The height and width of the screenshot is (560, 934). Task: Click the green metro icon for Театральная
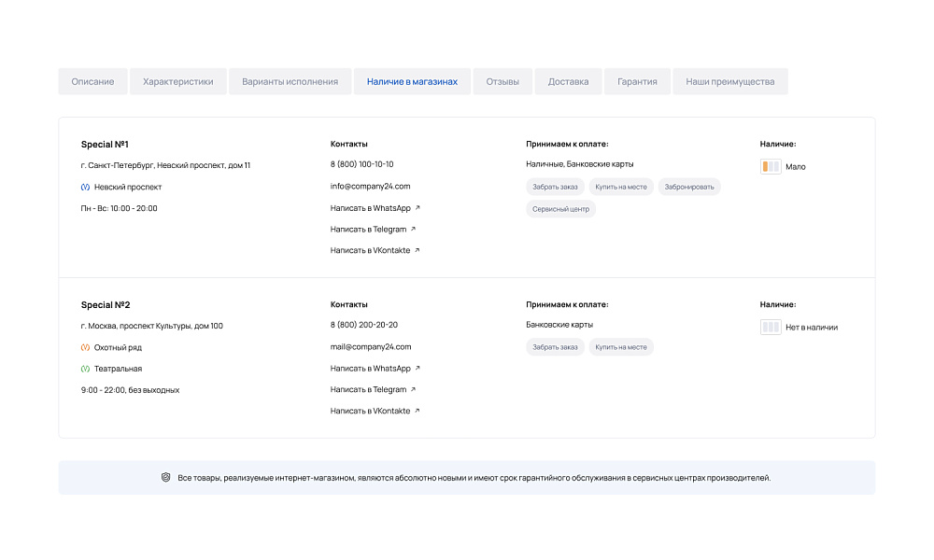point(85,369)
